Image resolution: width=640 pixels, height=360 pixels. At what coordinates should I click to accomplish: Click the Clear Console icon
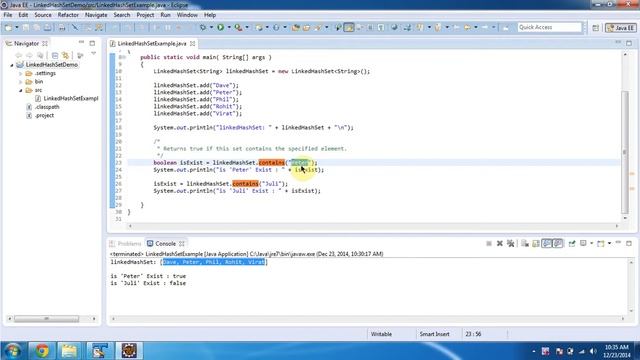(525, 244)
